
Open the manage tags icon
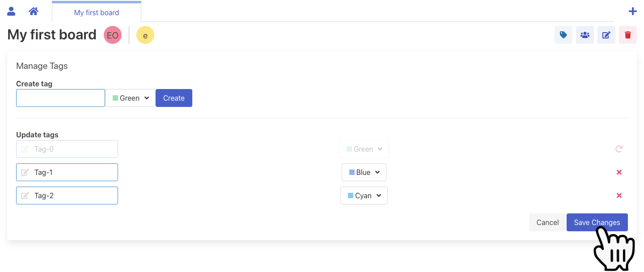(563, 35)
